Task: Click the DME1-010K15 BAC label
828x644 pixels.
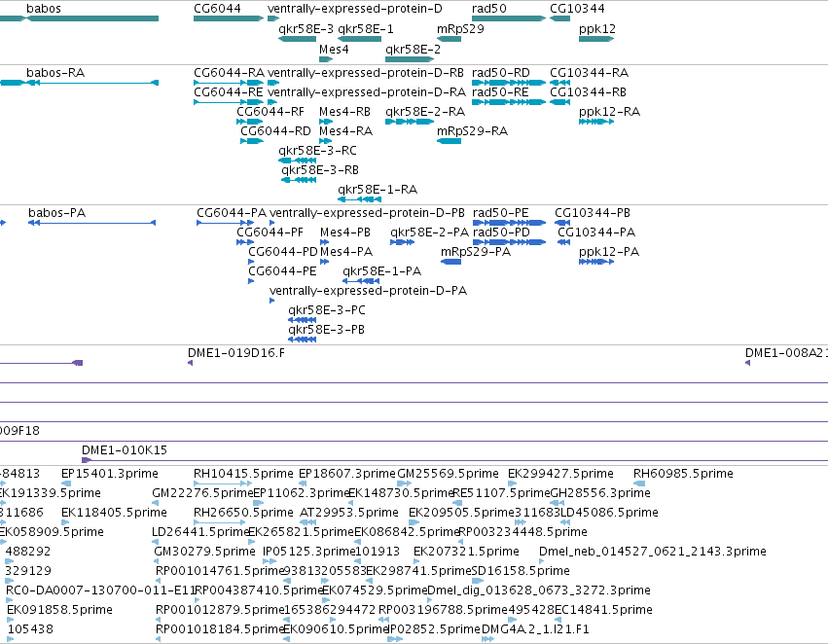Action: pyautogui.click(x=125, y=450)
